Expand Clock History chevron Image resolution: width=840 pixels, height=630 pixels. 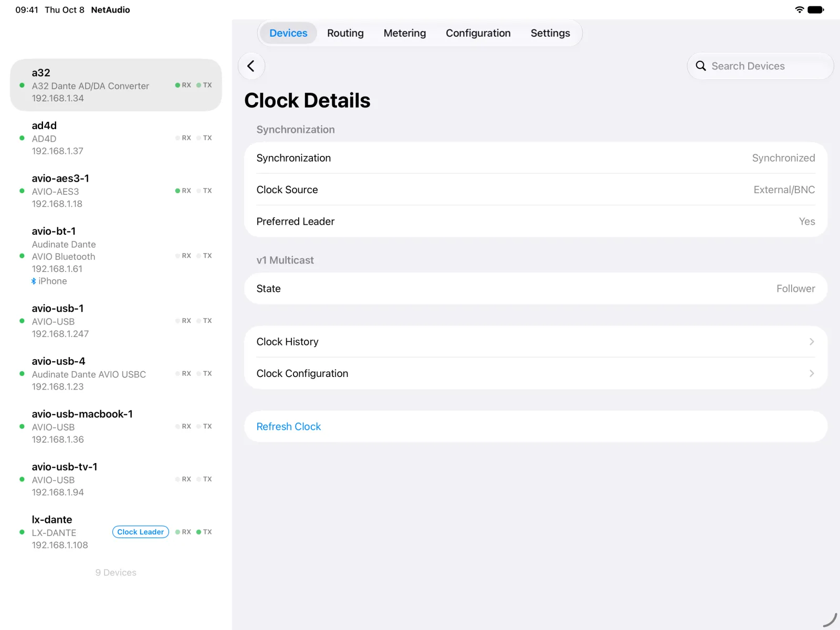[x=812, y=342]
